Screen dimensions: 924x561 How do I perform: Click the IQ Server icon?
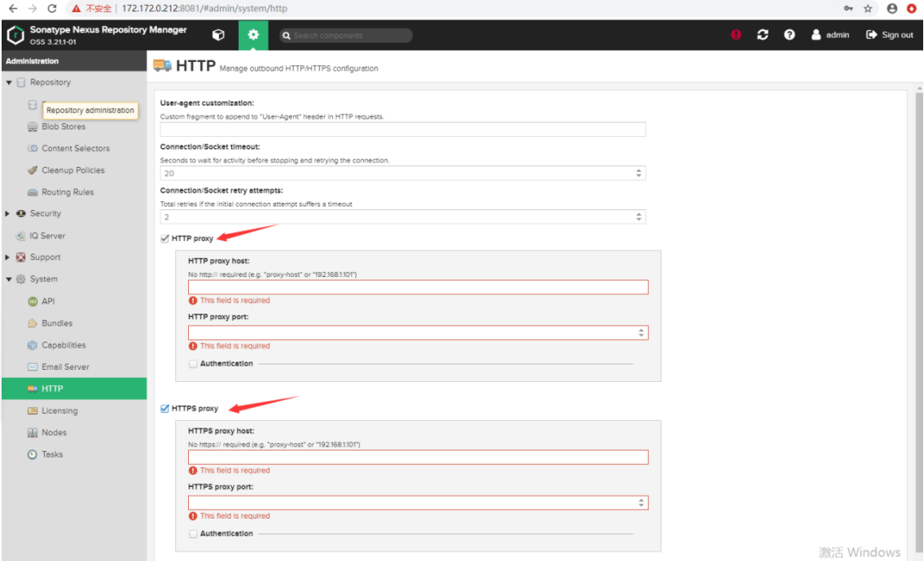coord(20,235)
